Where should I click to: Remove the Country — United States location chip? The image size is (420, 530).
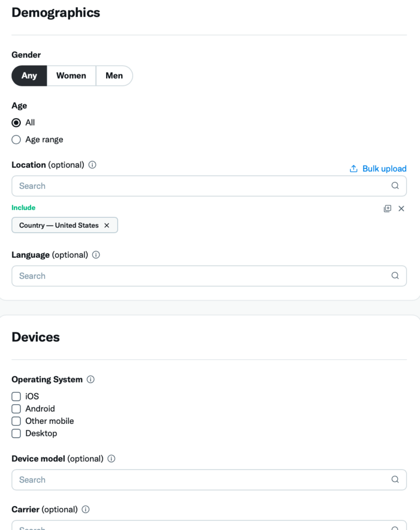point(107,225)
